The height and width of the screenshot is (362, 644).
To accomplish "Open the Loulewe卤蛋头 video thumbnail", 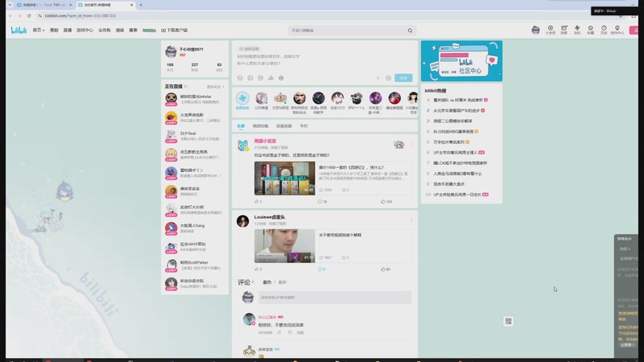I will tap(285, 246).
